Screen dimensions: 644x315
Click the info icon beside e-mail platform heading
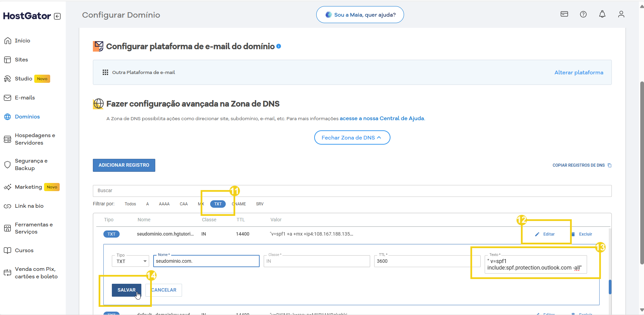(x=279, y=46)
